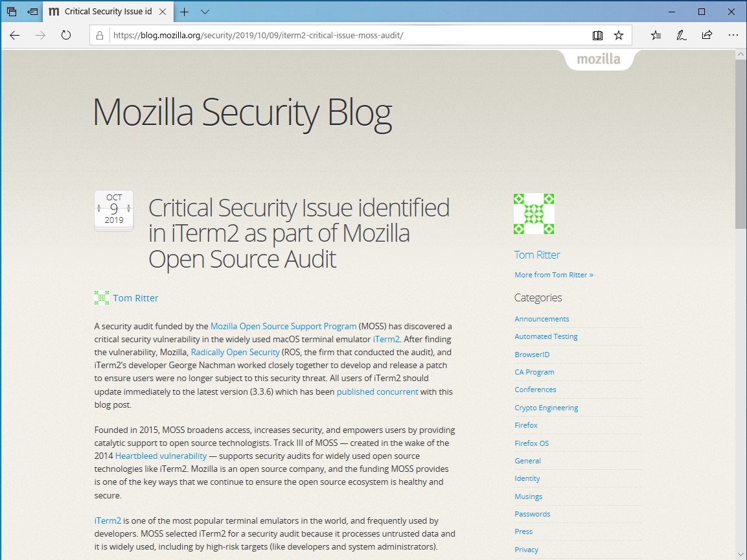
Task: Open the Crypto Engineering category
Action: click(547, 407)
